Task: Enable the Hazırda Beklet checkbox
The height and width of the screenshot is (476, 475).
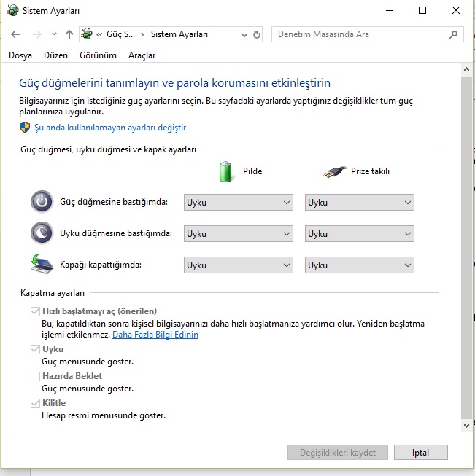Action: [35, 376]
